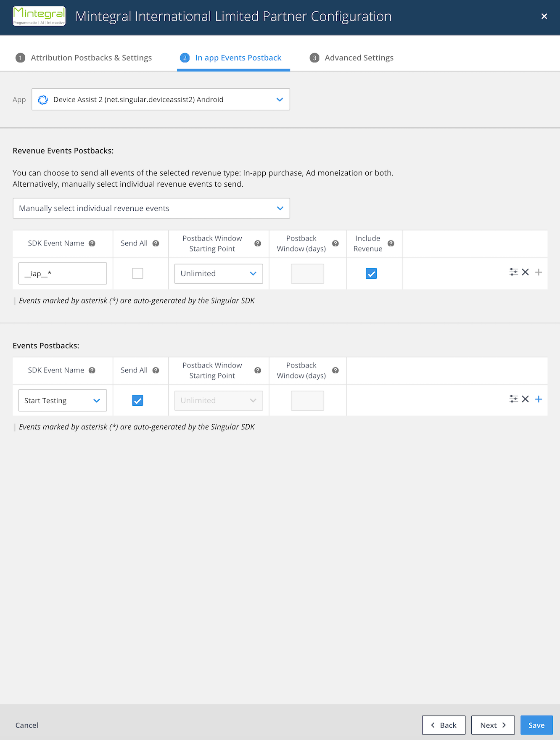The width and height of the screenshot is (560, 740).
Task: Click the disabled Unlimited dropdown in Start Testing row
Action: [x=219, y=400]
